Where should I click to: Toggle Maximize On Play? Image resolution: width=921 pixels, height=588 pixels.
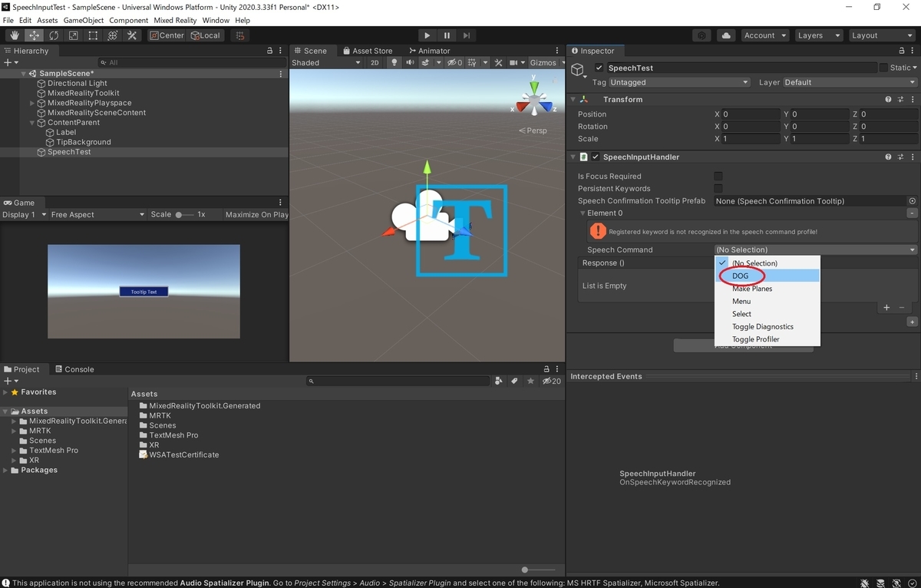[x=257, y=215]
